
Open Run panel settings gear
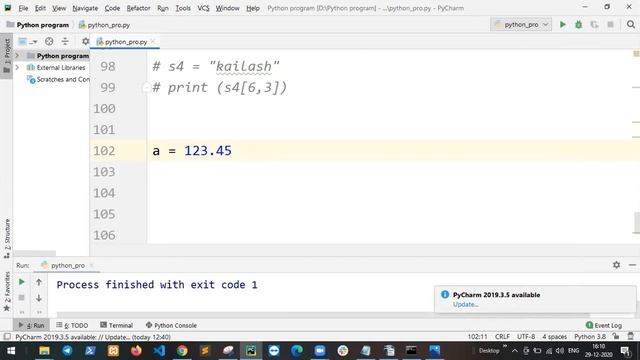pyautogui.click(x=616, y=265)
